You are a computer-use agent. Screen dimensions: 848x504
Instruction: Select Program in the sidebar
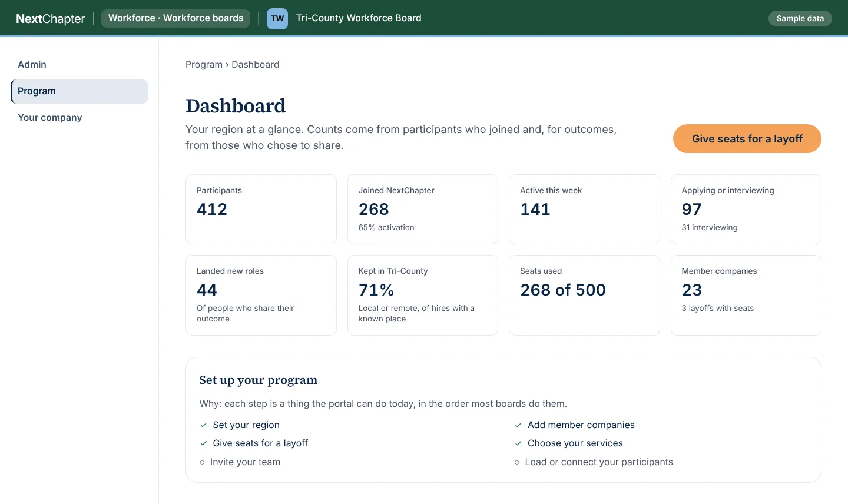pos(79,91)
